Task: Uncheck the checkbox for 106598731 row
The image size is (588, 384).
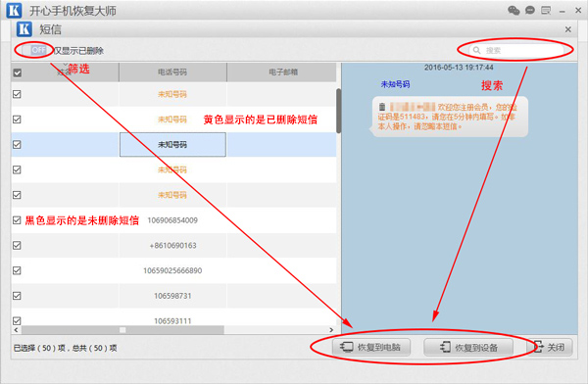Action: tap(17, 296)
